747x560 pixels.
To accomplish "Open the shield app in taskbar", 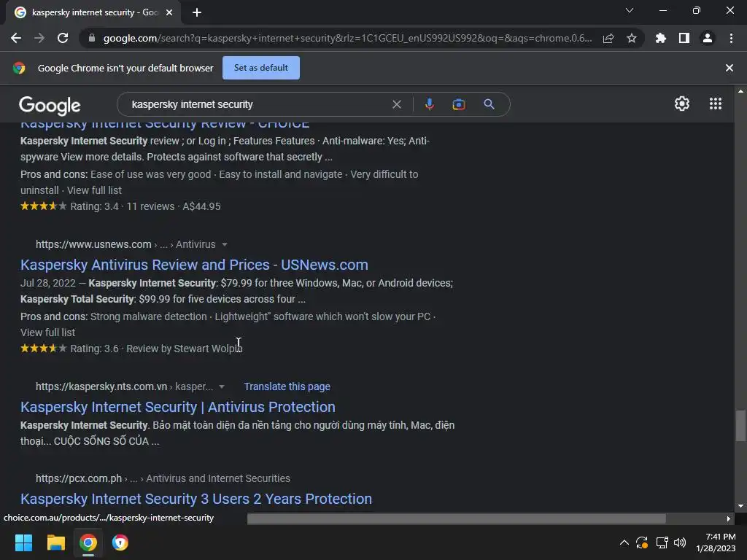I will click(120, 542).
